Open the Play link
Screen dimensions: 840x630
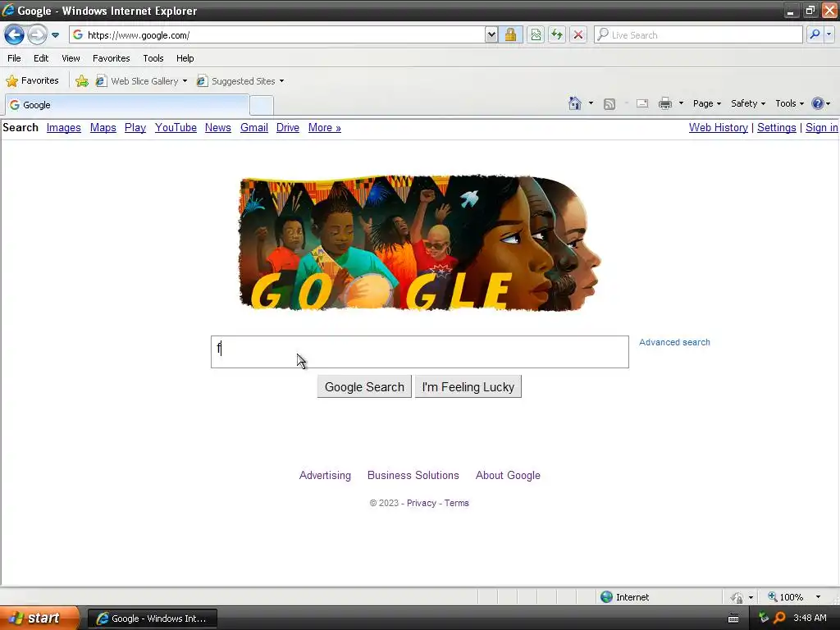click(x=135, y=127)
